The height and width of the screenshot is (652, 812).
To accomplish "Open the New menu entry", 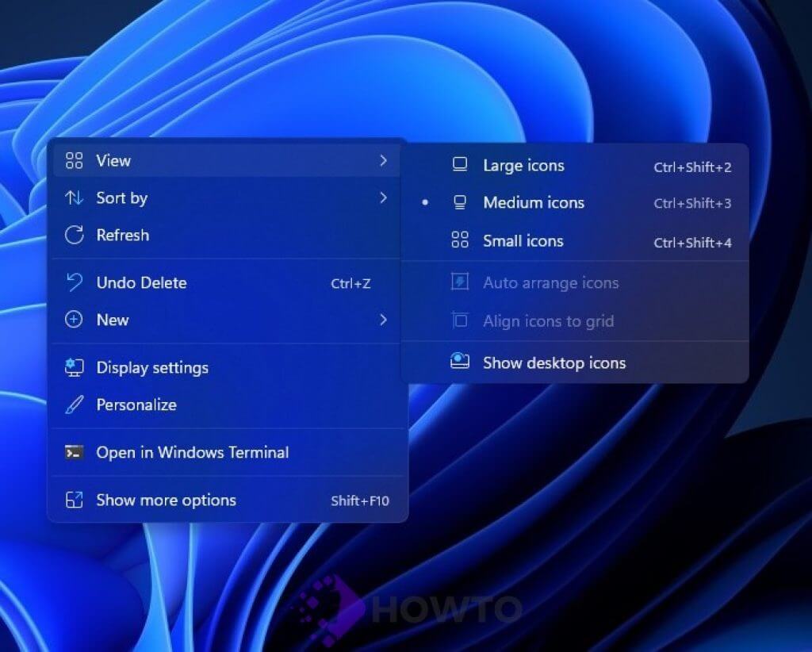I will pyautogui.click(x=227, y=320).
